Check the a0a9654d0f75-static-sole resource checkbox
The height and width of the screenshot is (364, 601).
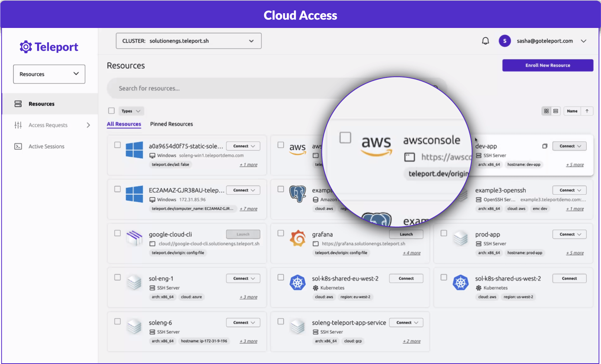[118, 145]
